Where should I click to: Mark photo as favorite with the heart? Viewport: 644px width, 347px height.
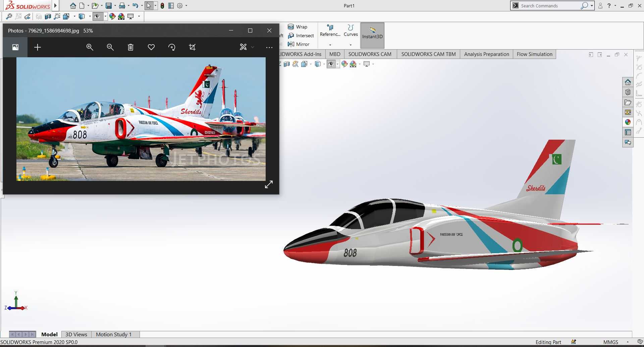coord(151,47)
